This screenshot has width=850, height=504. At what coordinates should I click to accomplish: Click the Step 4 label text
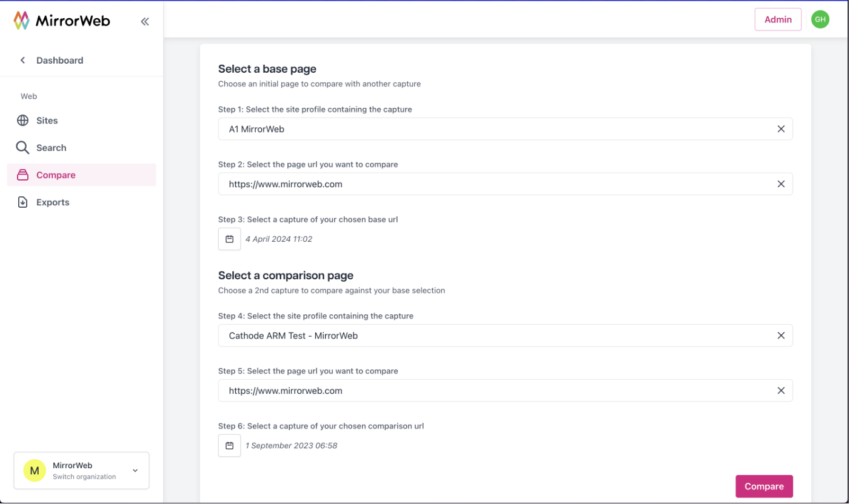[316, 316]
